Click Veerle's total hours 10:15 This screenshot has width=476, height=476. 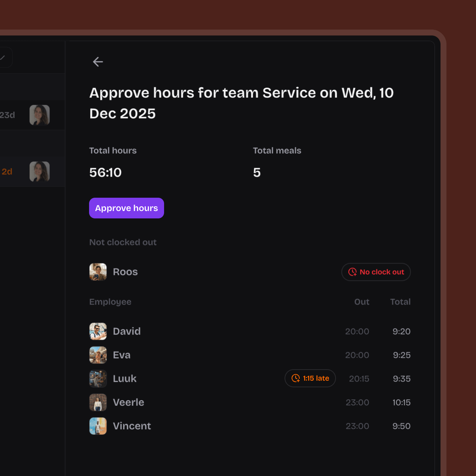point(401,402)
